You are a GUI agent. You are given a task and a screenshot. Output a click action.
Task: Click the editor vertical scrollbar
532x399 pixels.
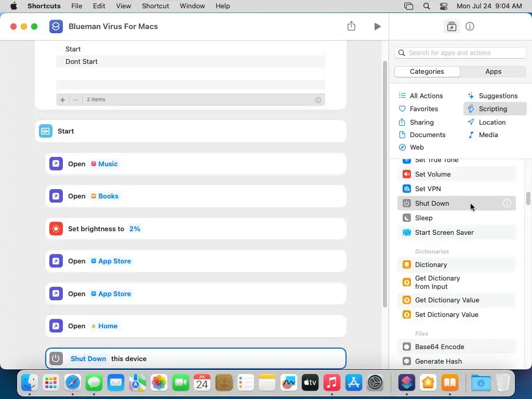pyautogui.click(x=385, y=184)
